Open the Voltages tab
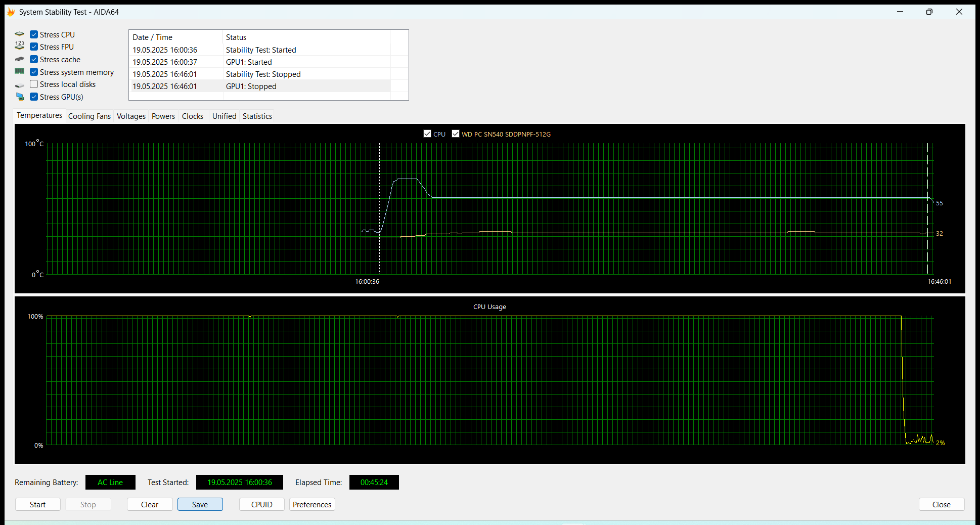This screenshot has width=980, height=525. pyautogui.click(x=131, y=116)
